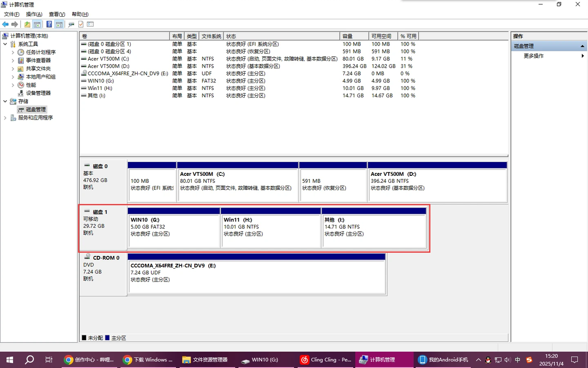The width and height of the screenshot is (588, 368).
Task: Open Help via the blue question-mark toolbar icon
Action: [x=49, y=24]
